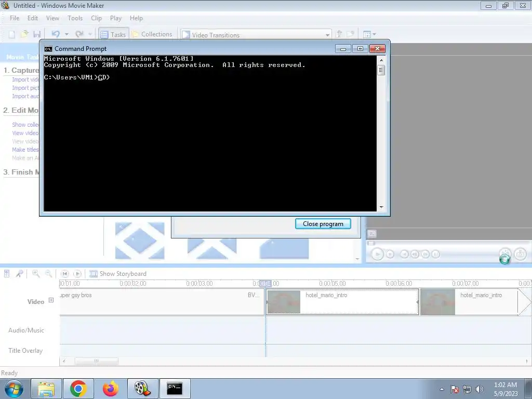Click the Open Project folder icon
The width and height of the screenshot is (532, 399).
24,34
